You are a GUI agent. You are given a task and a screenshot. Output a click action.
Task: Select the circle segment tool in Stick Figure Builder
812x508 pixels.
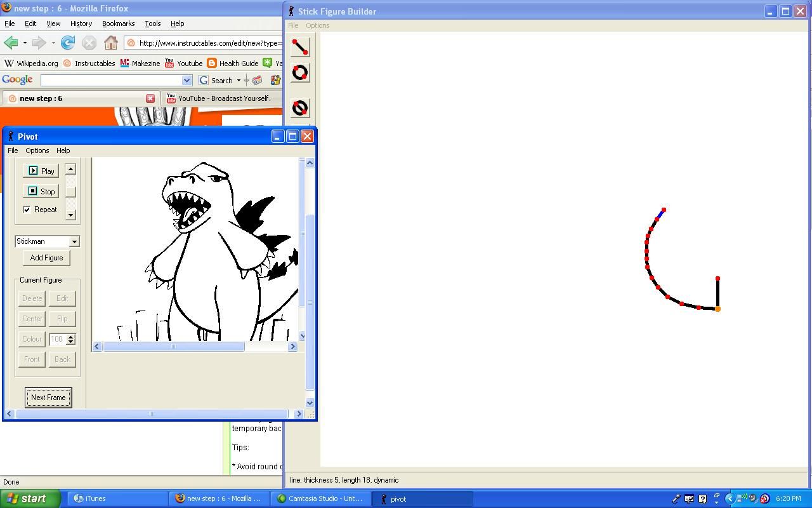(299, 72)
